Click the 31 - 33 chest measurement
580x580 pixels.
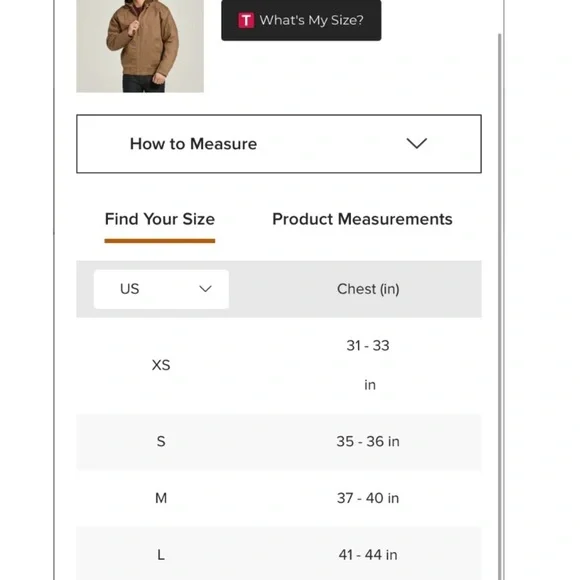(x=368, y=346)
